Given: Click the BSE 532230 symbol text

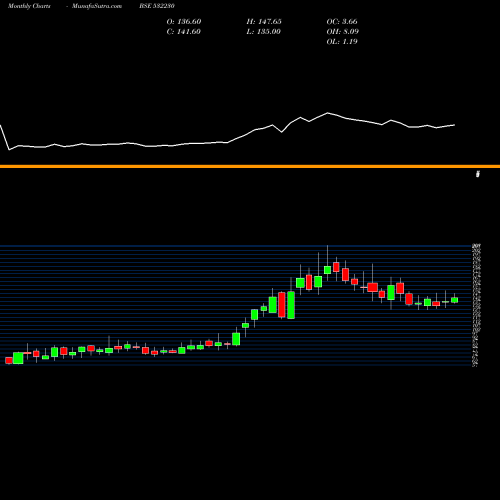Looking at the screenshot, I should tap(157, 6).
